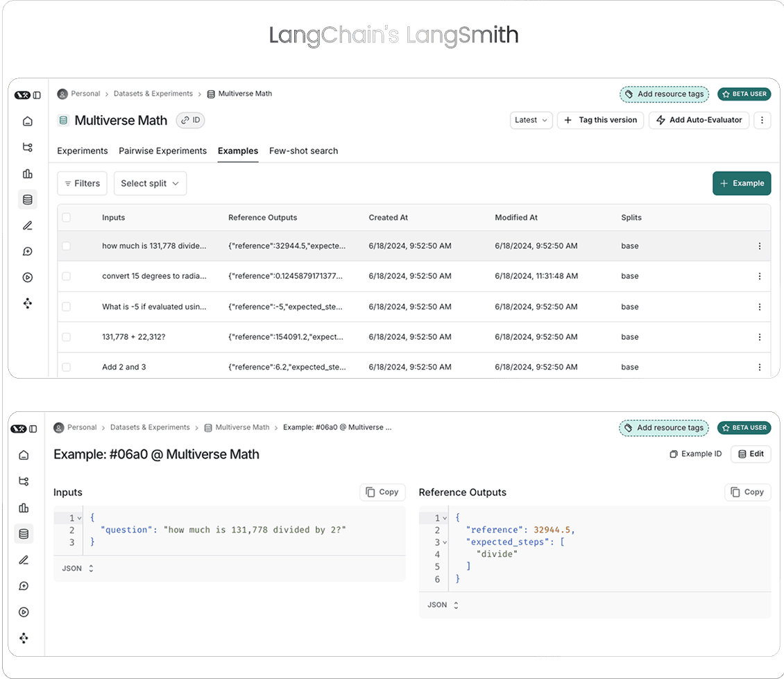Open more options menu beside Add Auto-Evaluator
This screenshot has height=679, width=784.
tap(762, 120)
